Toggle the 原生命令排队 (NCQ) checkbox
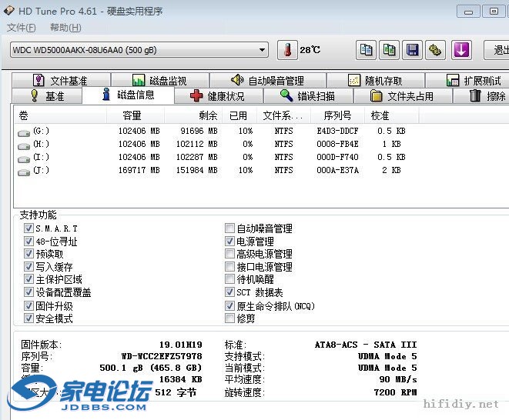The image size is (509, 420). [x=229, y=305]
